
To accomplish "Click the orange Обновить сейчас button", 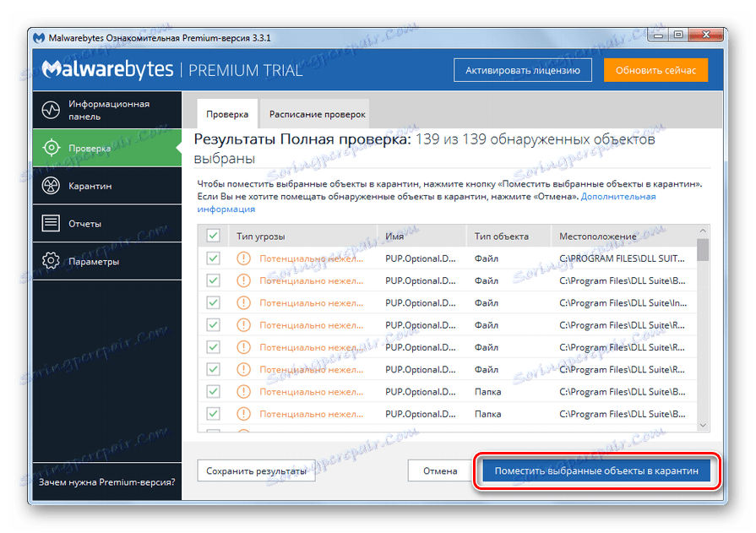I will tap(655, 70).
